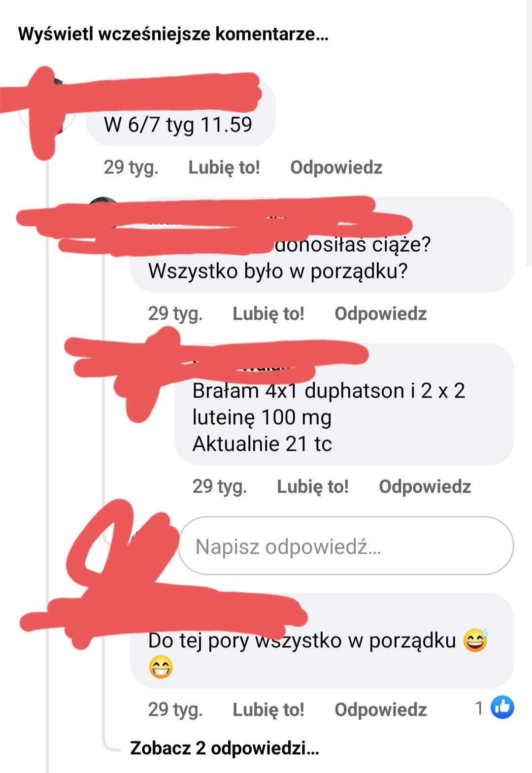Click the grinning emoji in the last comment
532x773 pixels.
point(161,668)
